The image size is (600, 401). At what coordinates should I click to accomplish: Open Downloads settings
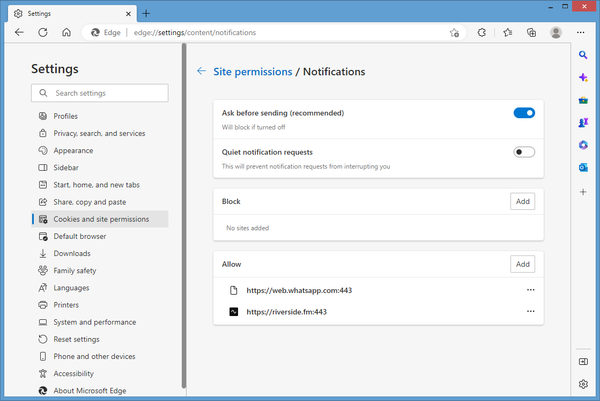click(x=99, y=253)
